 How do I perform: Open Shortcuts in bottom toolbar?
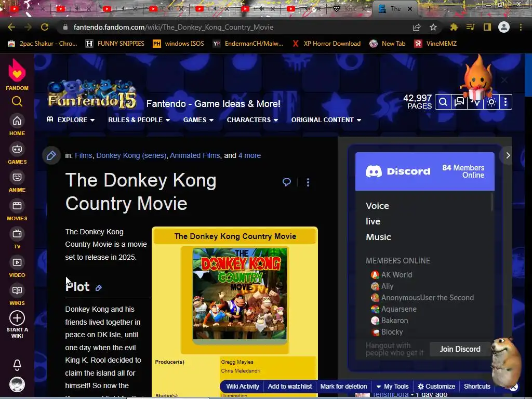(x=477, y=387)
